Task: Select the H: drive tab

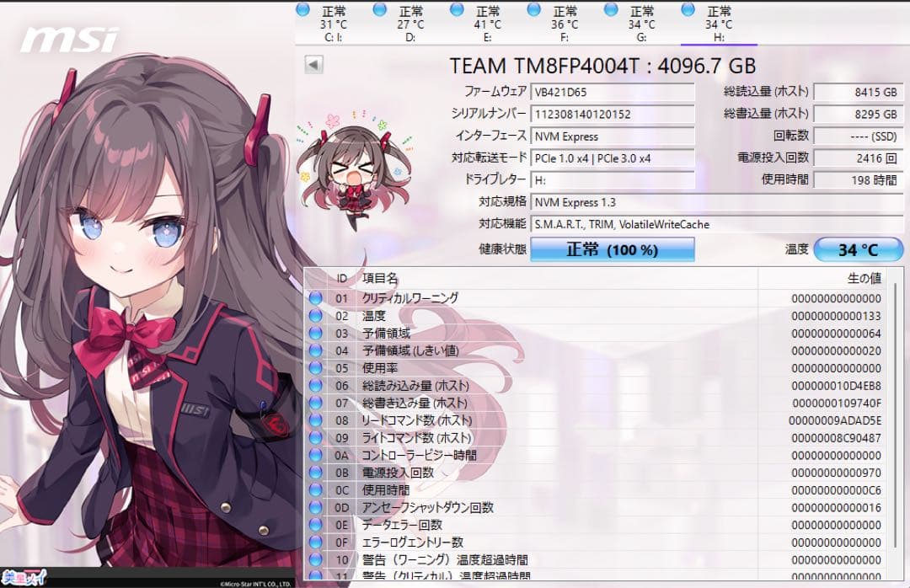Action: (x=719, y=24)
